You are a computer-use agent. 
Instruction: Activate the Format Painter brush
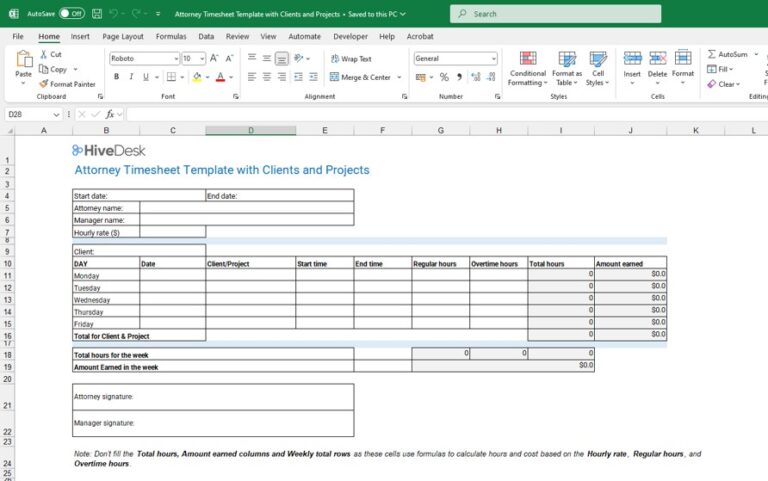click(44, 84)
